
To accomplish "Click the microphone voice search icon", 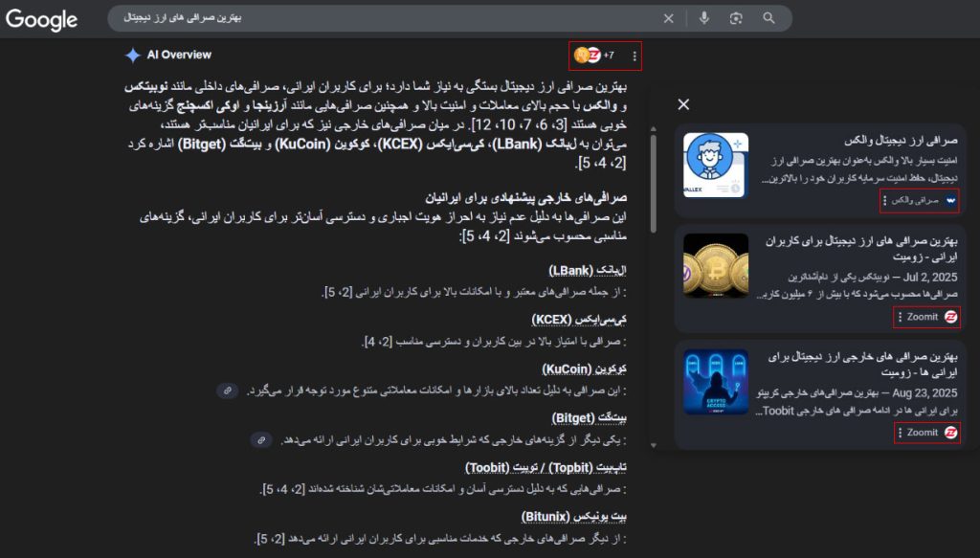I will (704, 18).
